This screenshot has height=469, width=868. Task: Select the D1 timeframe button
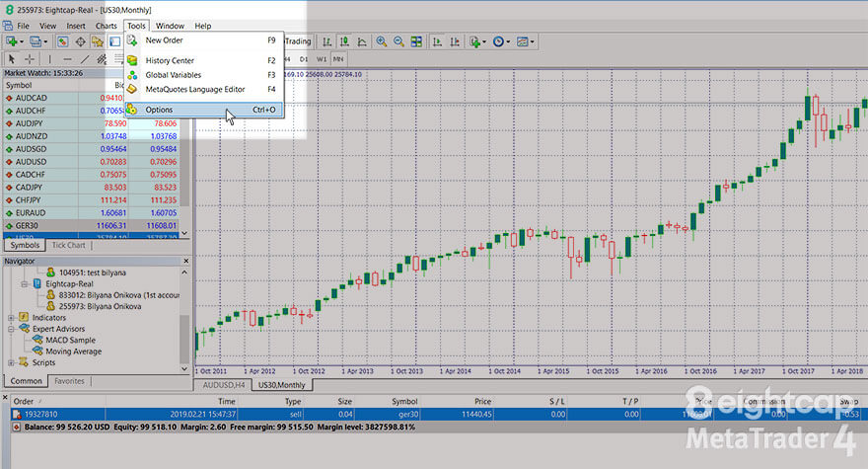304,59
